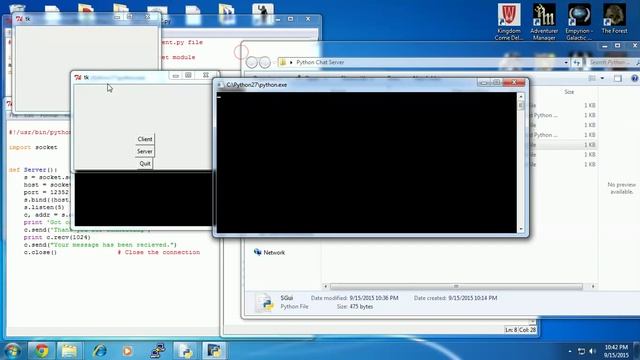Select Network in Explorer navigation pane
Image resolution: width=640 pixels, height=360 pixels.
click(269, 253)
